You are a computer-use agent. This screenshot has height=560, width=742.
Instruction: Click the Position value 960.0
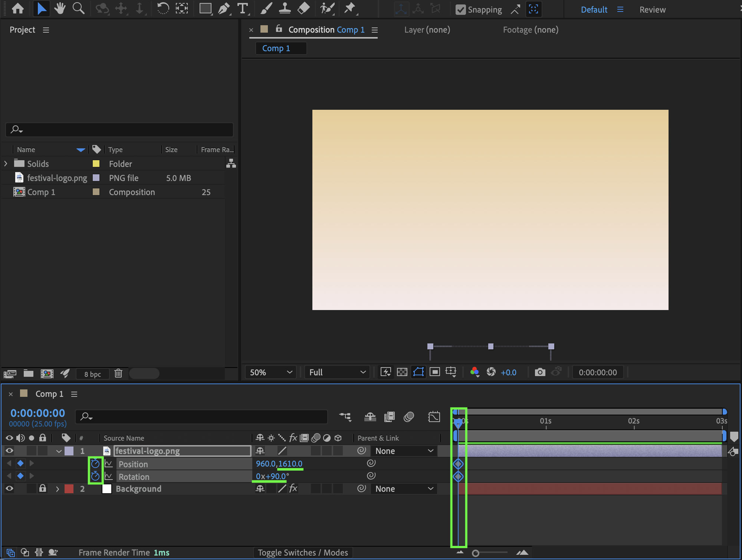tap(266, 464)
